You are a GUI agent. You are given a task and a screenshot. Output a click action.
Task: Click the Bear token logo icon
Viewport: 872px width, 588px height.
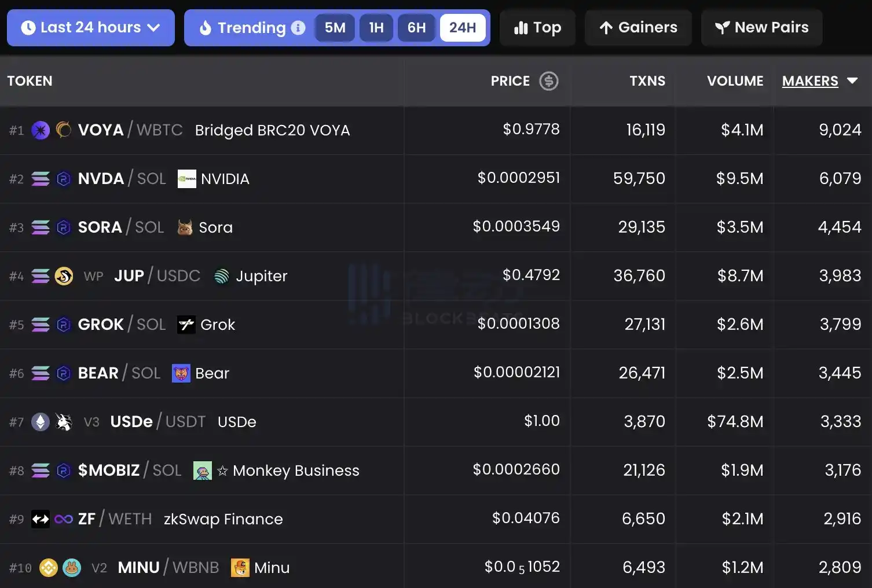pyautogui.click(x=181, y=373)
